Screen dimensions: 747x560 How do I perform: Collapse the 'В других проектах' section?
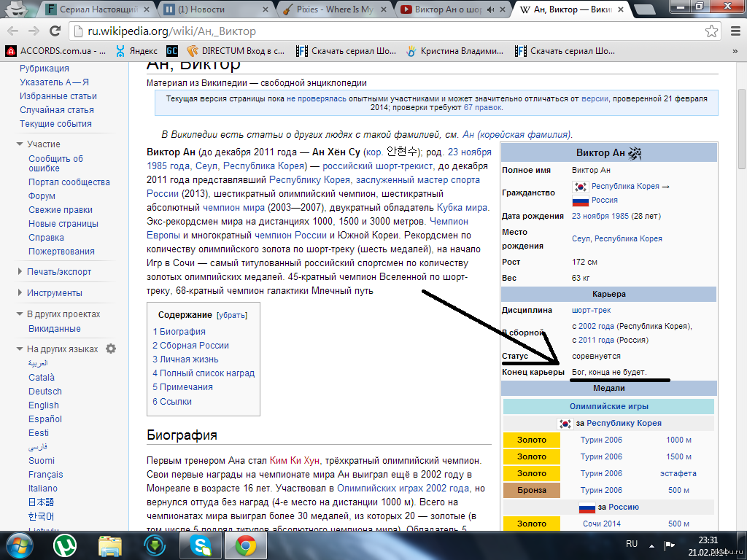[20, 314]
